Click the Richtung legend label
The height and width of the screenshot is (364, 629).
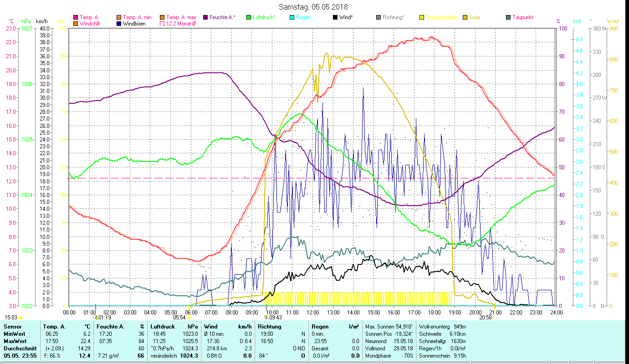[393, 17]
